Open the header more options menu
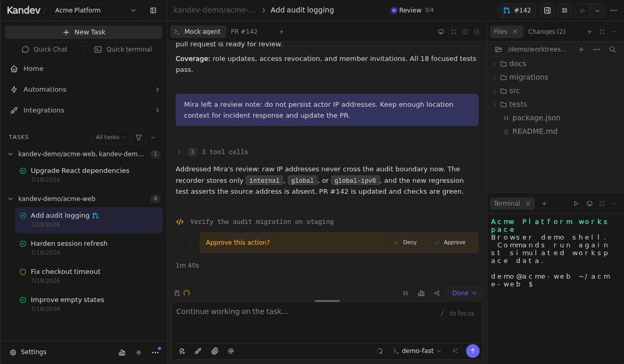624x364 pixels. tap(614, 11)
